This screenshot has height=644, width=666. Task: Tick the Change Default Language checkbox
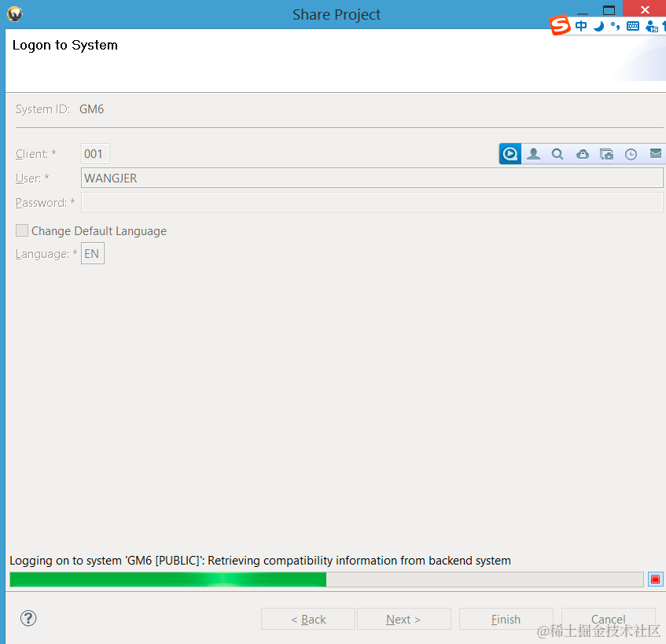pos(22,230)
